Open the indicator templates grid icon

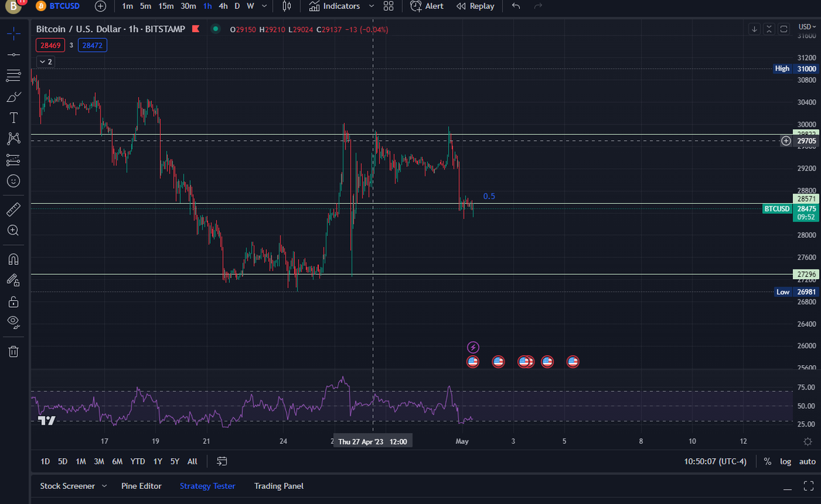(x=389, y=6)
